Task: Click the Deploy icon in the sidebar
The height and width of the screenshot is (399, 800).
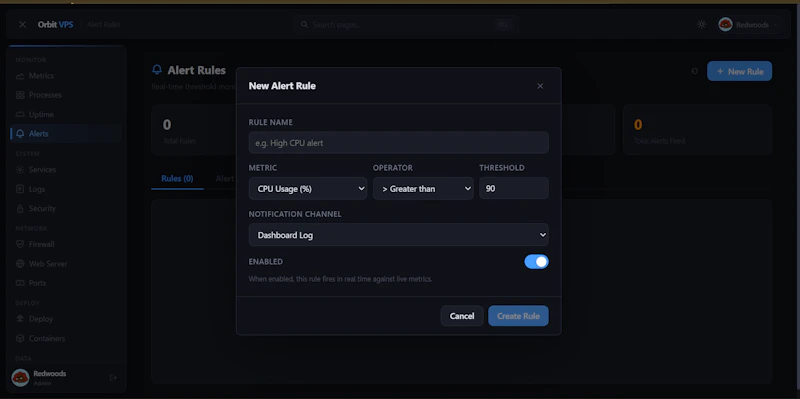Action: 20,319
